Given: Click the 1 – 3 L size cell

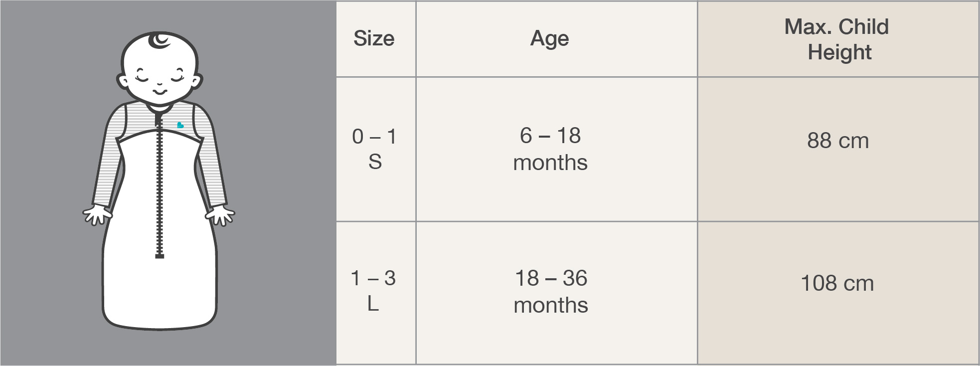Looking at the screenshot, I should click(373, 291).
